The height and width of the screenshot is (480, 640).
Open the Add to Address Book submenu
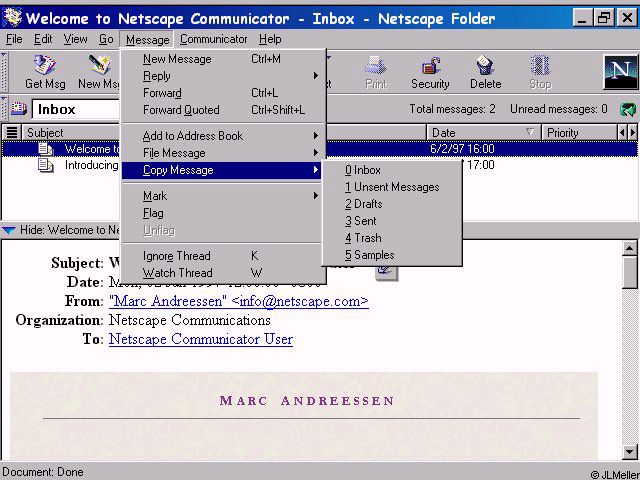click(224, 136)
